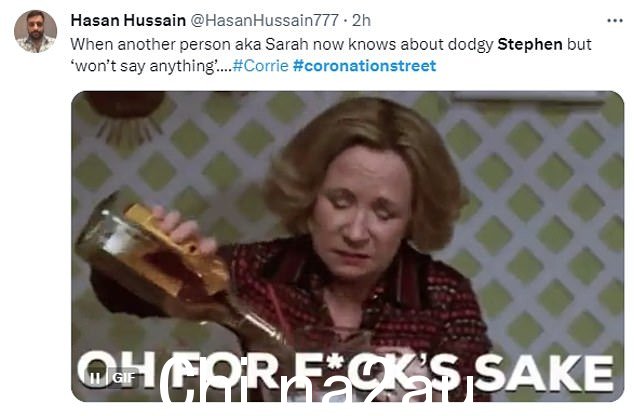634x416 pixels.
Task: Open the @HasanHussain777 handle
Action: tap(264, 20)
